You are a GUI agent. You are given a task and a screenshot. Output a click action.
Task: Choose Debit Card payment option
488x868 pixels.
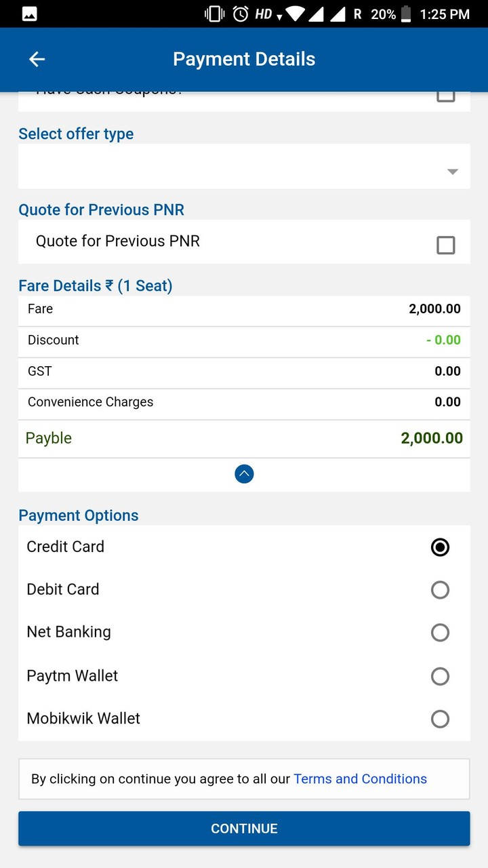click(x=440, y=590)
